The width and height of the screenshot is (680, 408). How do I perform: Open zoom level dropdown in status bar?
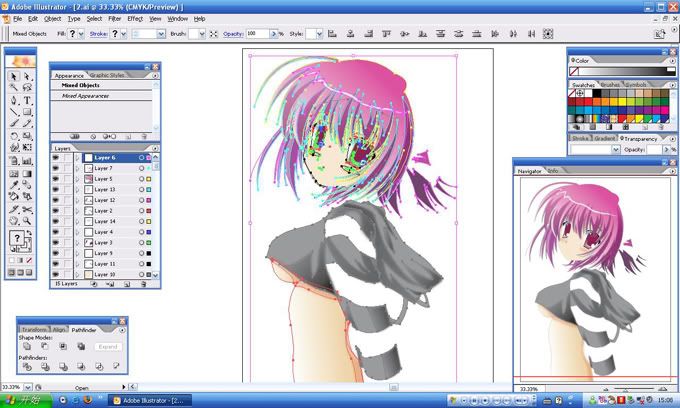[27, 387]
